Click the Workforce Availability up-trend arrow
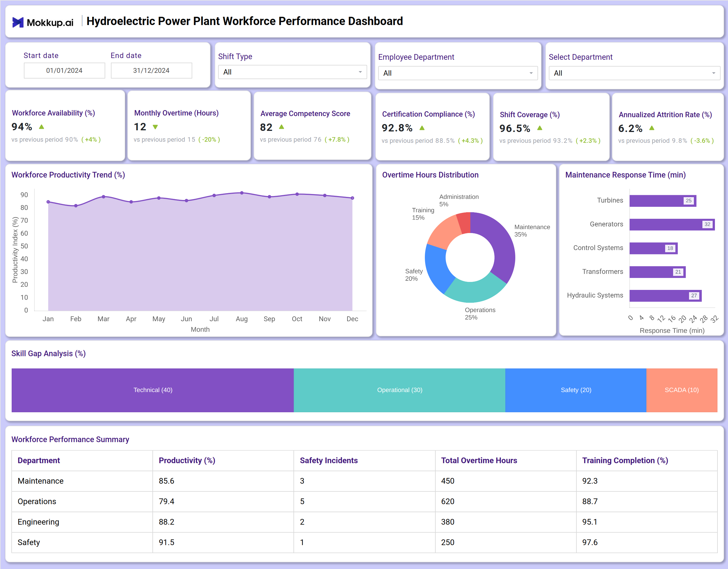This screenshot has width=728, height=569. tap(42, 127)
